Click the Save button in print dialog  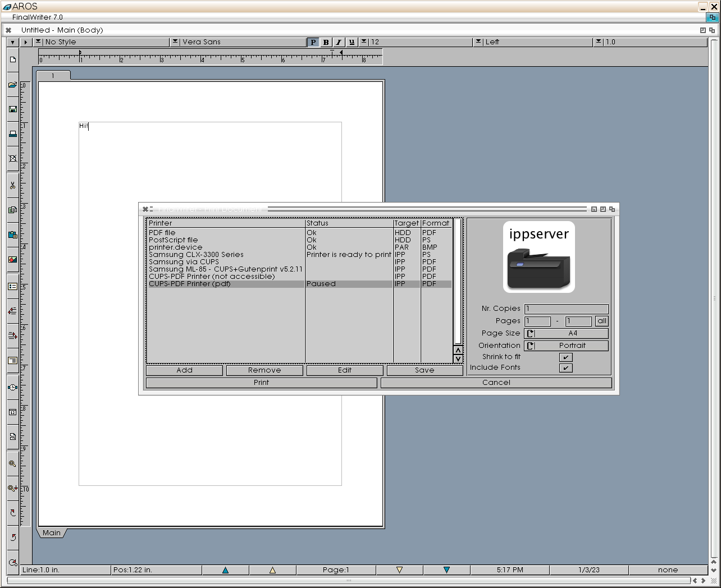click(x=425, y=370)
